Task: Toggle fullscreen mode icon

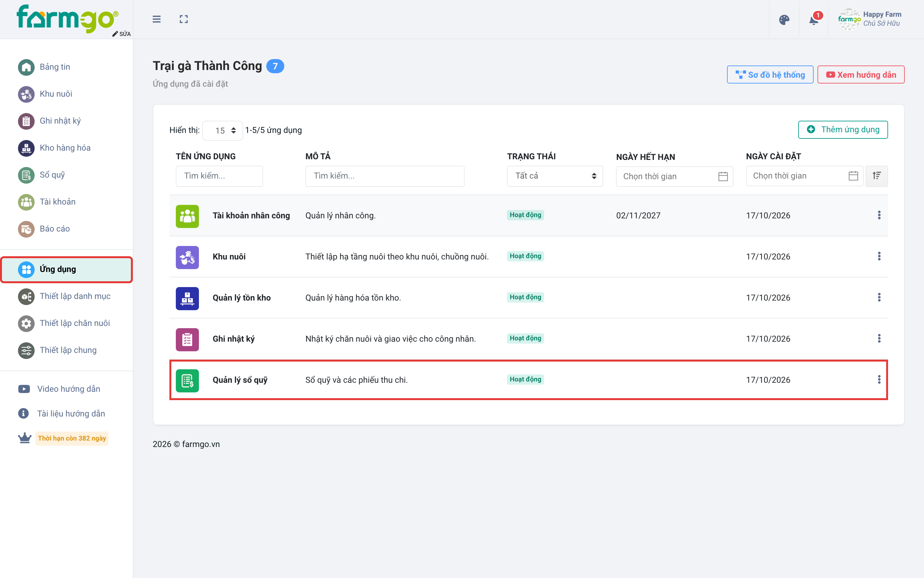Action: (x=184, y=19)
